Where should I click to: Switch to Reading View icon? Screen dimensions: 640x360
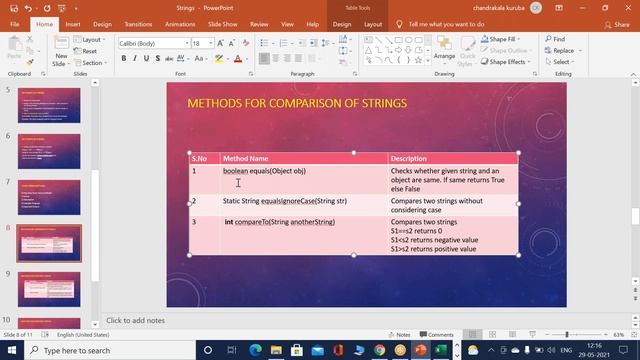coord(513,334)
